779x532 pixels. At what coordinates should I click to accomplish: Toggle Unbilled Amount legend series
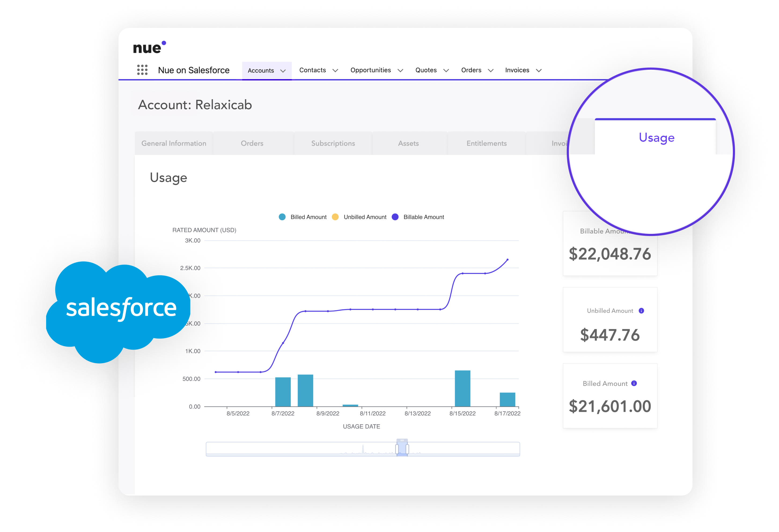(x=359, y=217)
